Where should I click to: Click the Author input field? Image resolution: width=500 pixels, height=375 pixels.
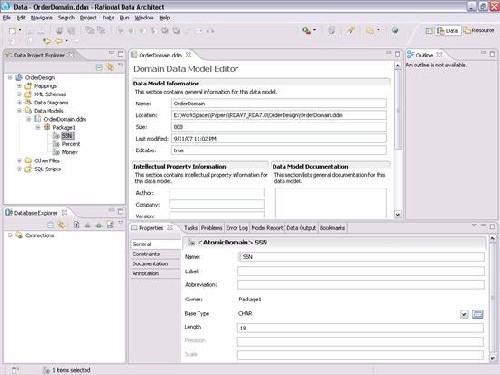point(217,193)
